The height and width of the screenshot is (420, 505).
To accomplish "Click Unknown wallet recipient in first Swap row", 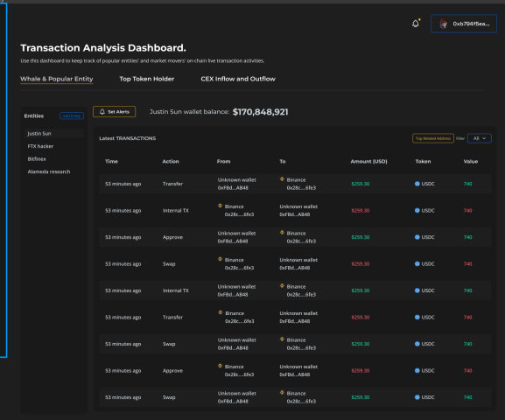I will pyautogui.click(x=298, y=260).
